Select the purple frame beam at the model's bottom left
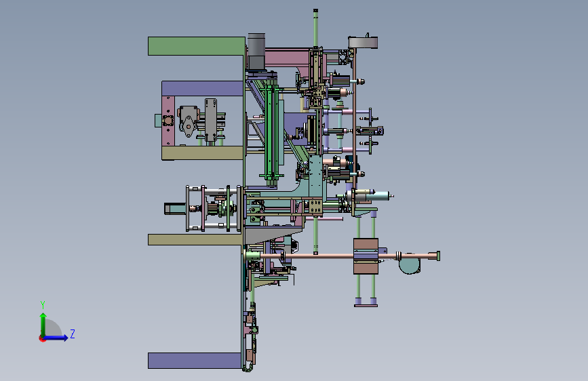 195,361
